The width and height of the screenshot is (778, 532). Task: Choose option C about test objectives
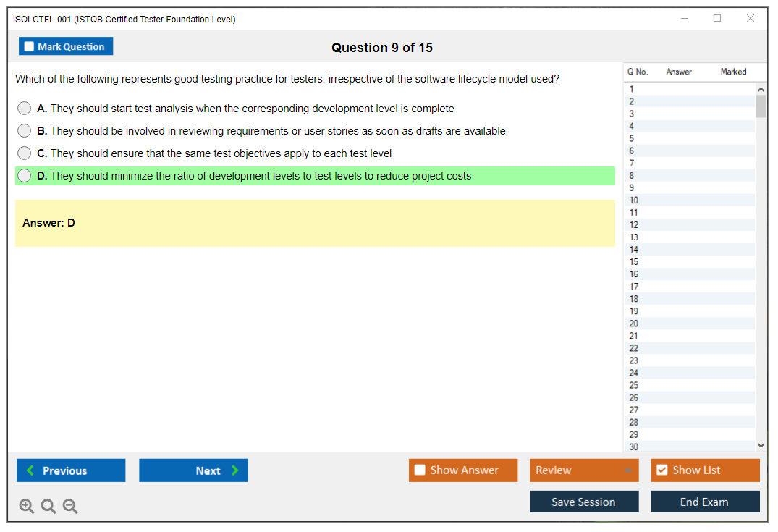coord(25,153)
